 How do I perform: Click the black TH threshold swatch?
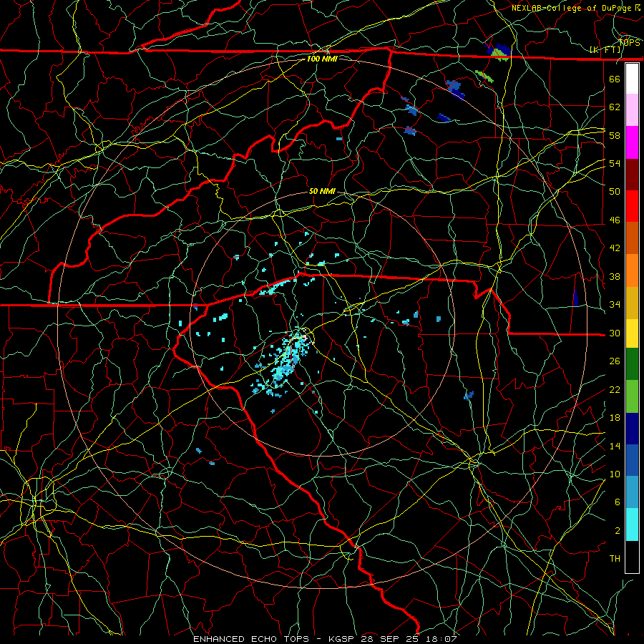pos(632,557)
